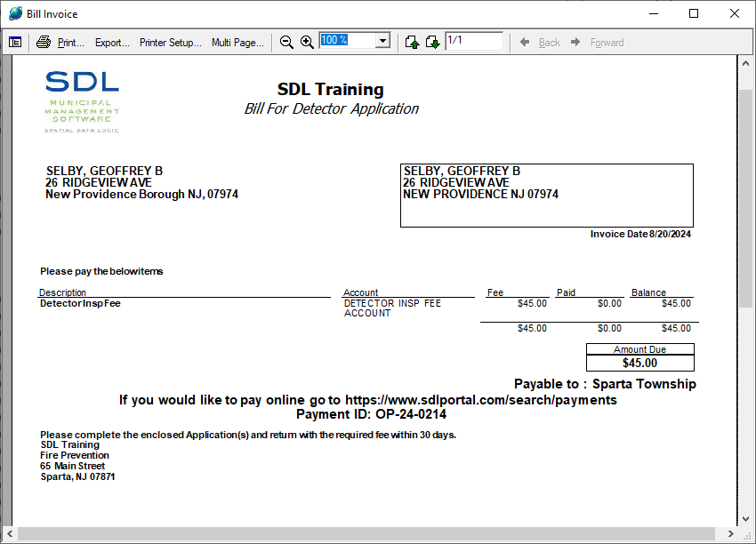This screenshot has width=756, height=544.
Task: Click 'Bill For Detector Application' subtitle
Action: point(331,108)
